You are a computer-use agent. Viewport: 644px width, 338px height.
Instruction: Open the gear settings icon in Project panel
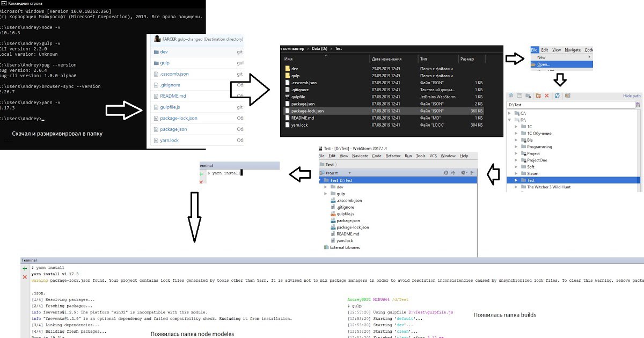coord(463,173)
